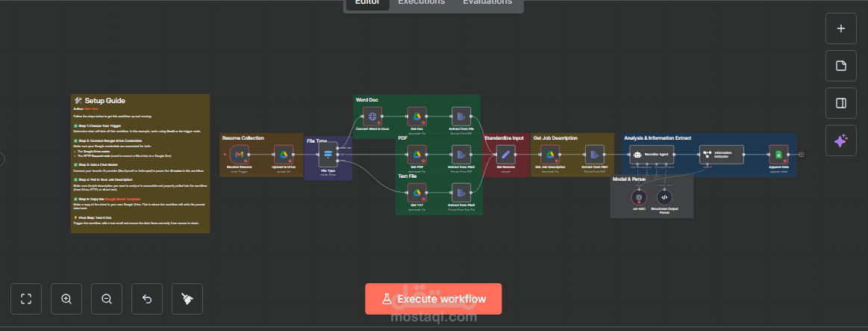This screenshot has height=331, width=868.
Task: Execute the workflow
Action: pos(434,299)
